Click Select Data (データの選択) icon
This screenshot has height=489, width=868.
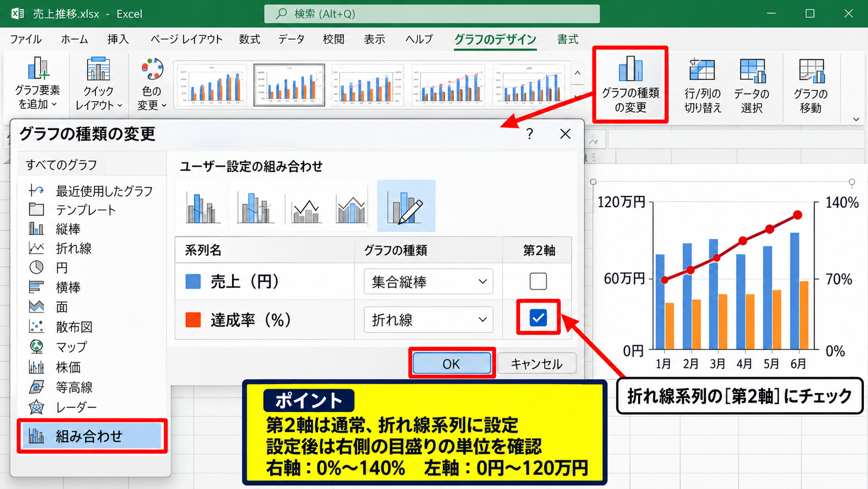point(752,71)
